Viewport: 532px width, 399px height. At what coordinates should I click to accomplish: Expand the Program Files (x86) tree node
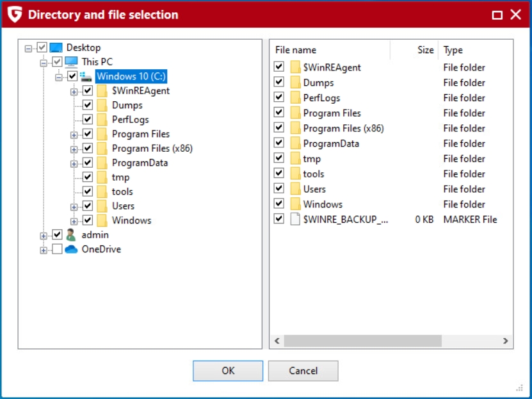[x=74, y=150]
